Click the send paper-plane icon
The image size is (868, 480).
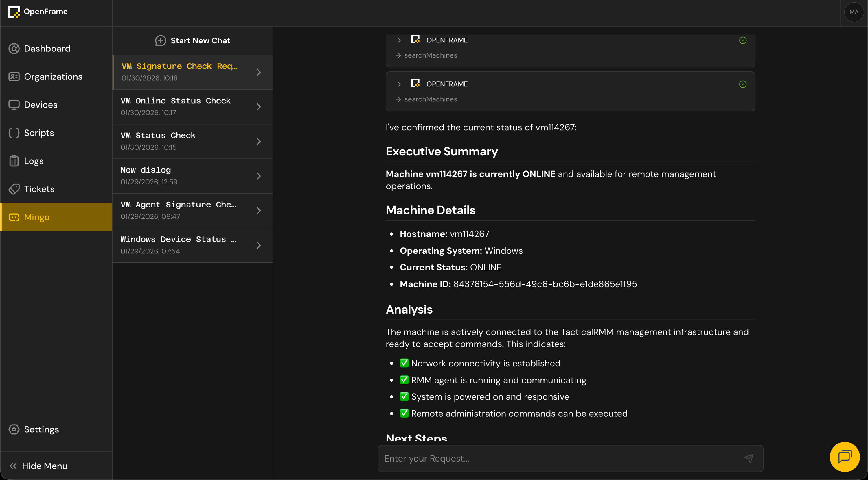tap(749, 458)
